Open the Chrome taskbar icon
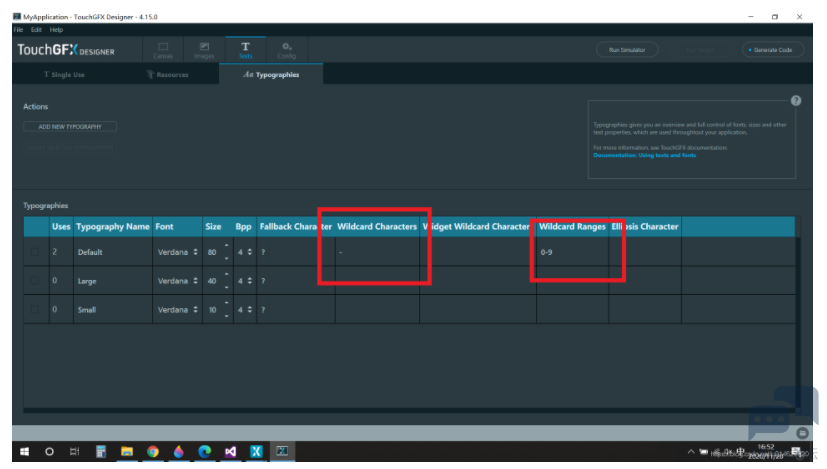 click(153, 452)
